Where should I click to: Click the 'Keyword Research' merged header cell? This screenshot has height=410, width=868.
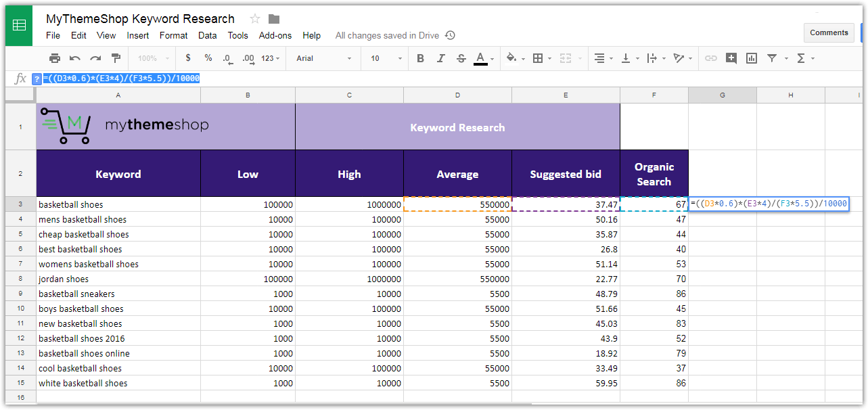457,127
